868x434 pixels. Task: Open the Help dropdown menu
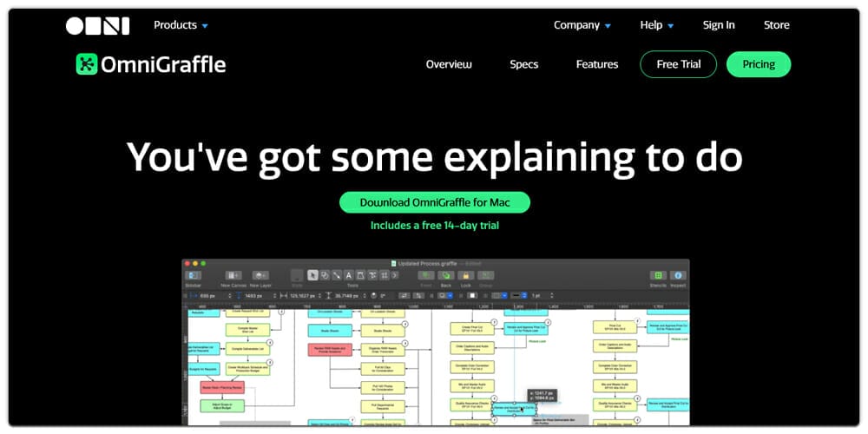(x=657, y=25)
